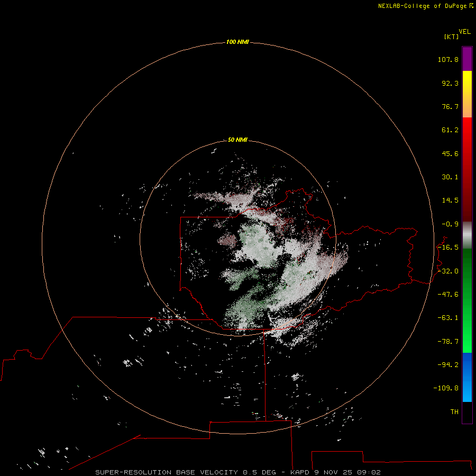Screen dimensions: 476x476
Task: Click the -32.0 legend value
Action: click(448, 271)
